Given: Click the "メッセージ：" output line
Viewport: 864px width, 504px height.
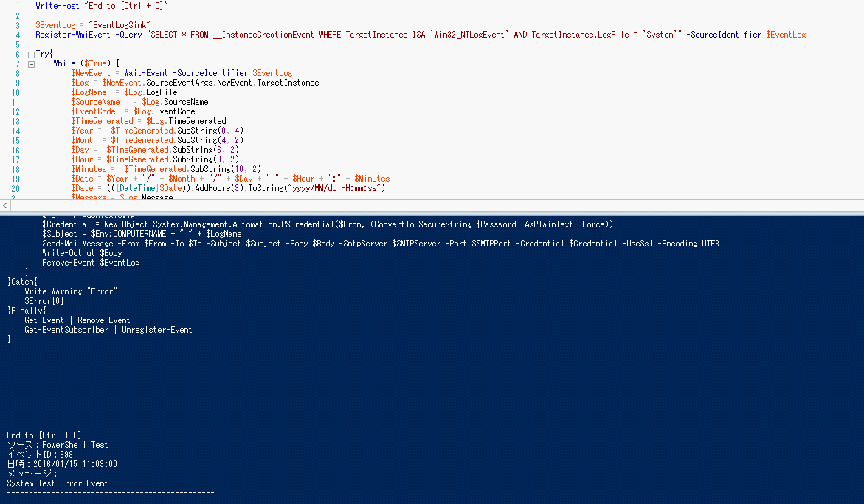Looking at the screenshot, I should coord(32,474).
